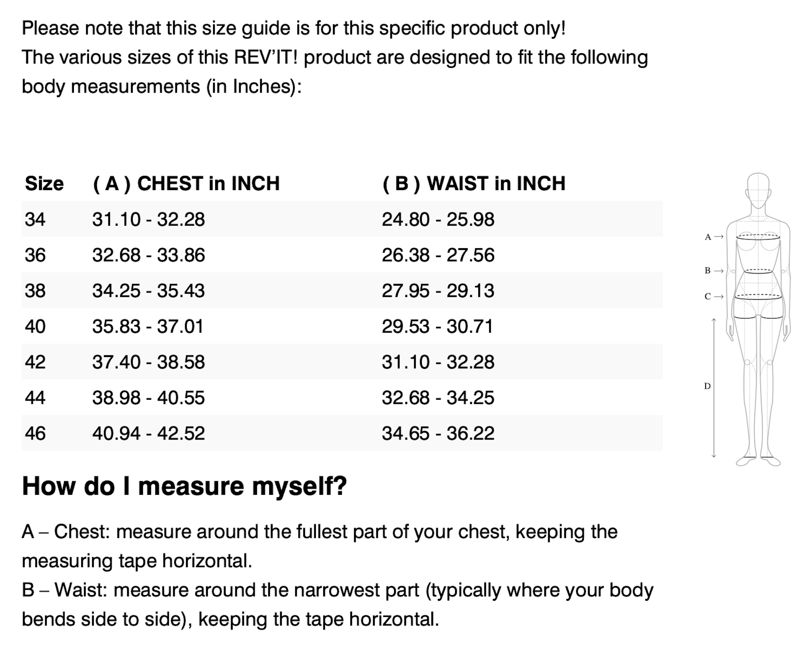The width and height of the screenshot is (812, 656).
Task: Select the size 44 row
Action: click(342, 397)
